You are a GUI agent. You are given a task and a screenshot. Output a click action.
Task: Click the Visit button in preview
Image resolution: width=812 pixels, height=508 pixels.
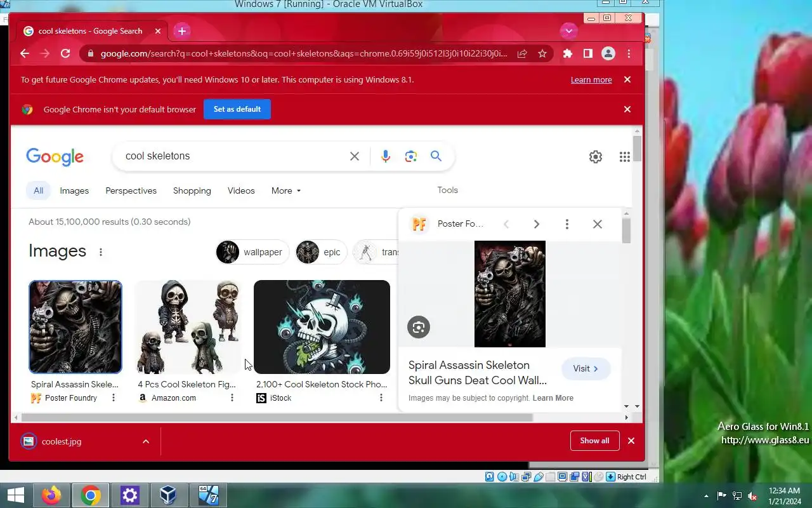tap(586, 368)
